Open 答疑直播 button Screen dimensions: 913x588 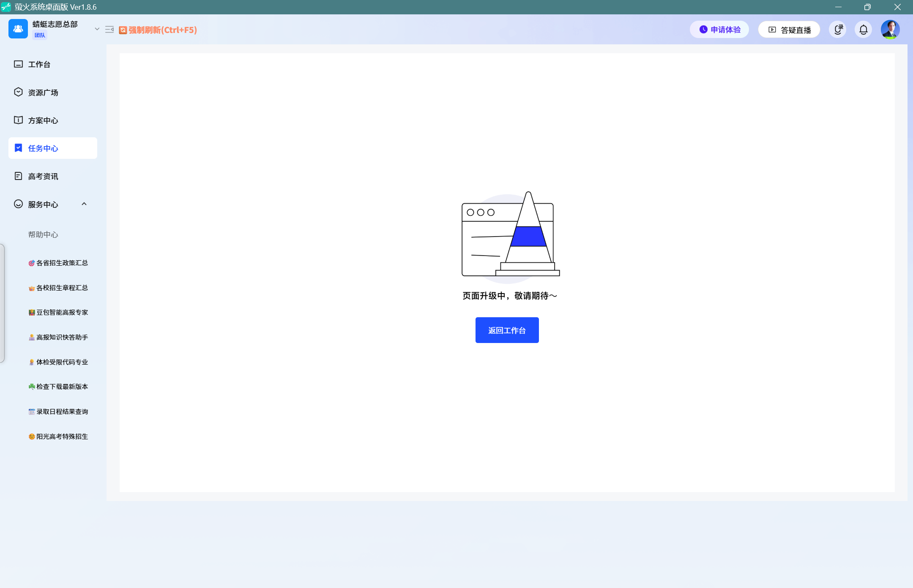(789, 30)
